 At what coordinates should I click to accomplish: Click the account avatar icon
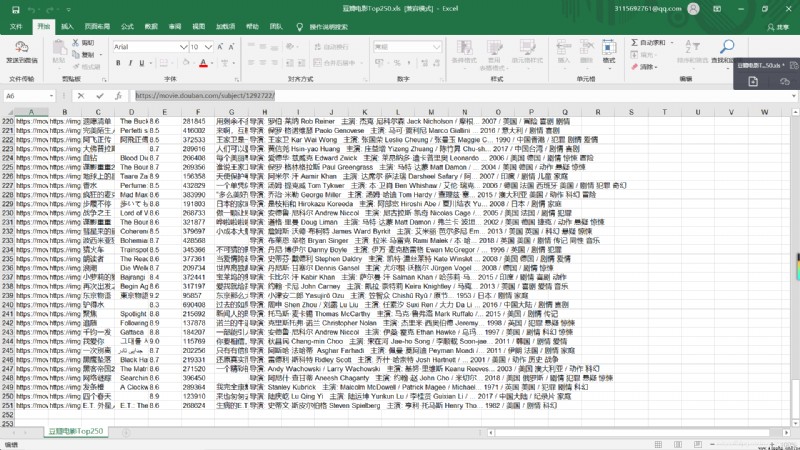tap(693, 9)
